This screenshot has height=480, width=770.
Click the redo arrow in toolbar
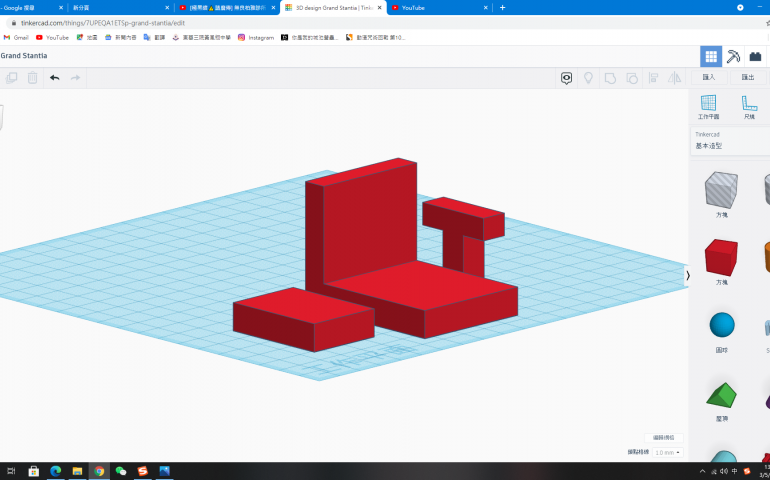75,78
